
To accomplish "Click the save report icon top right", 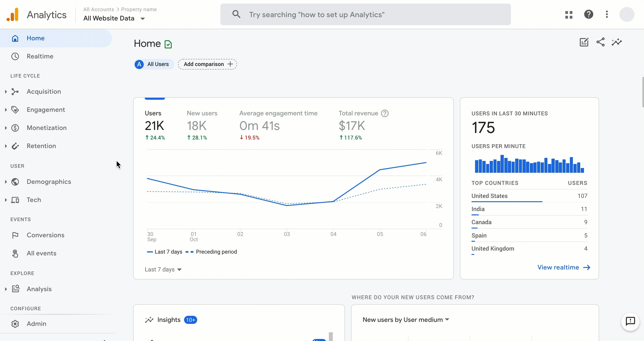I will tap(584, 42).
